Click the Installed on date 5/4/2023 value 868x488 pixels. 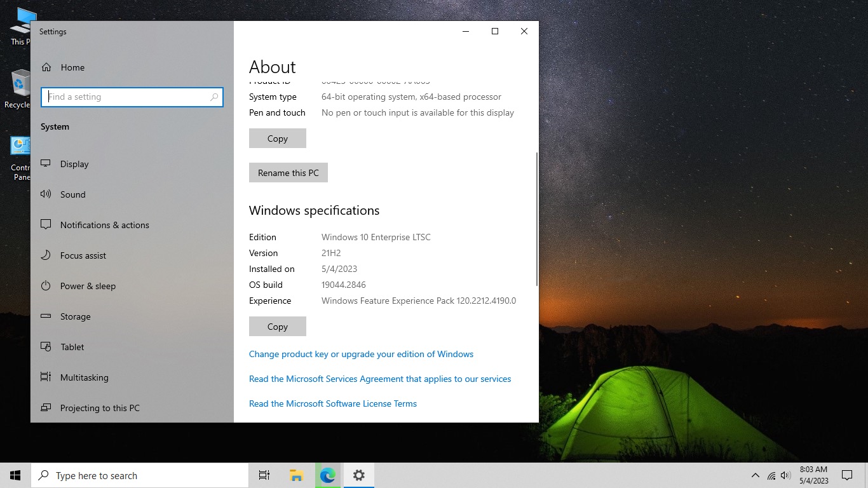pyautogui.click(x=339, y=269)
